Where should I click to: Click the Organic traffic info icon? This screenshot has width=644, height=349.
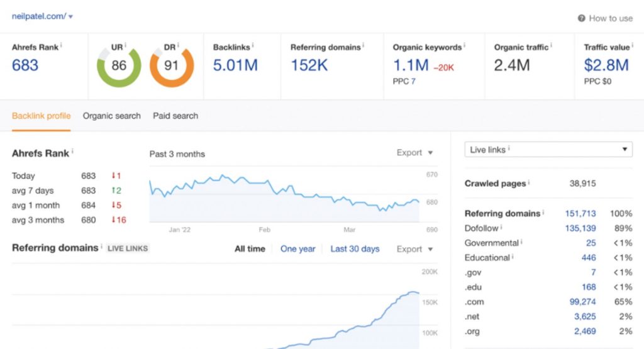[551, 45]
